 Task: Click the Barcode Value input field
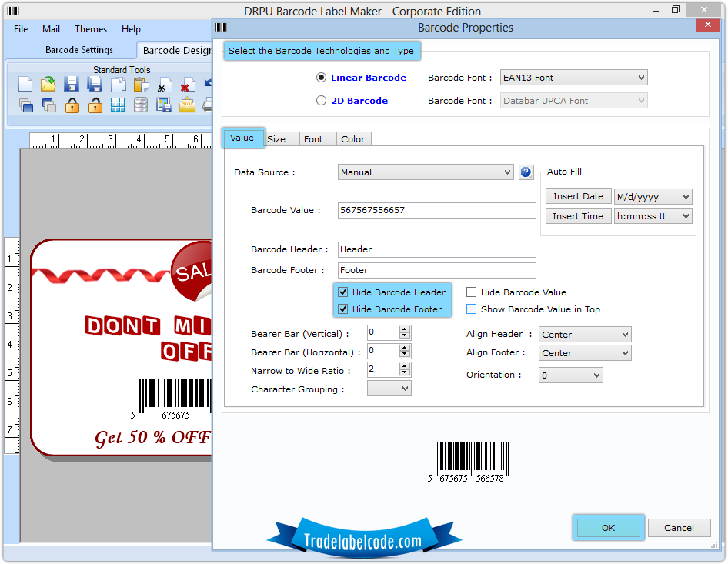point(436,210)
